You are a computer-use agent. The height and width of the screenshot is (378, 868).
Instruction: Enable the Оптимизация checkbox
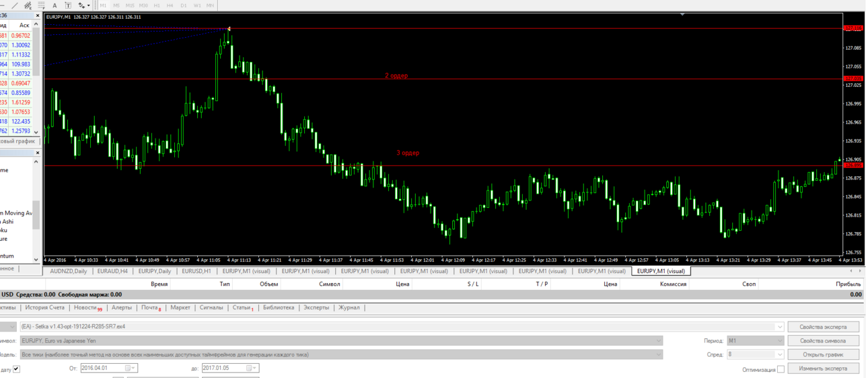pyautogui.click(x=781, y=369)
